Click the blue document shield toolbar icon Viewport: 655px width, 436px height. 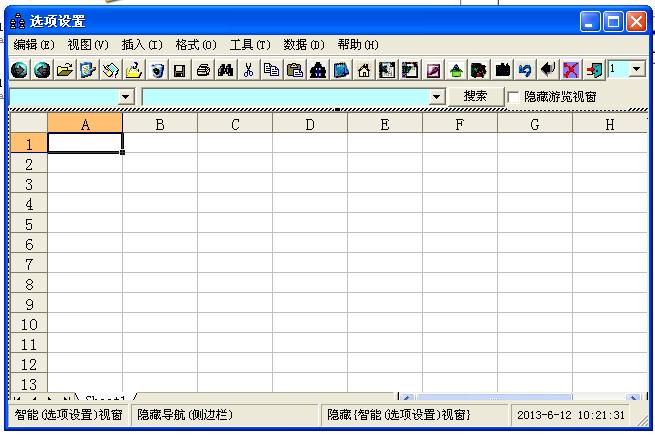[x=88, y=70]
